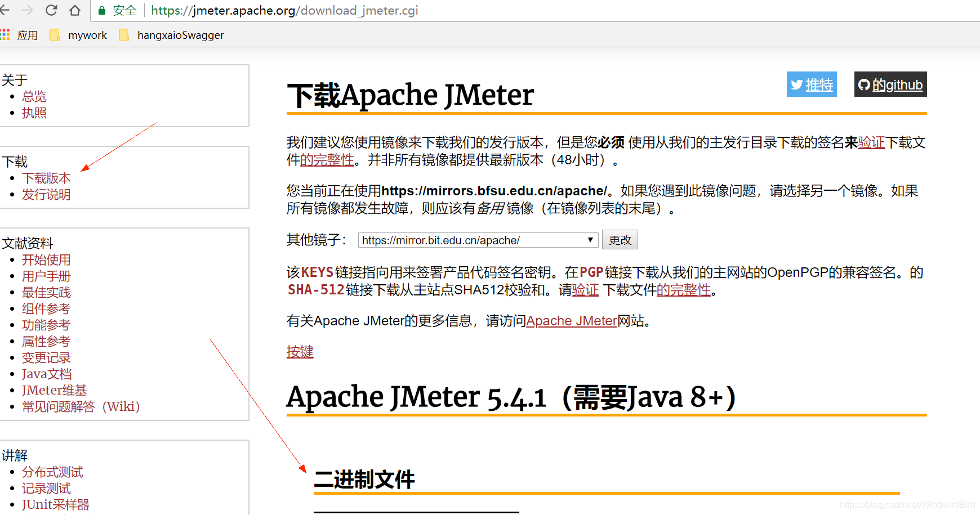Open the hangxaioSwagger bookmark folder
Screen dimensions: 980x515
[171, 35]
